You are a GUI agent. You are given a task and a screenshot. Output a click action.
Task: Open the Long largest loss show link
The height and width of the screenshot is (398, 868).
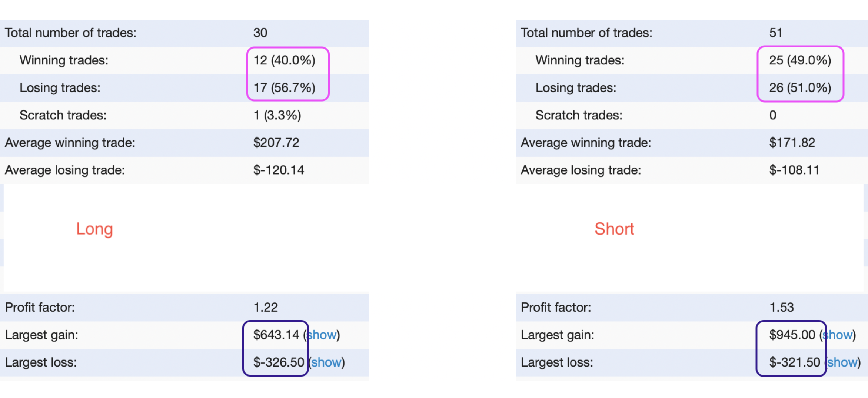326,362
